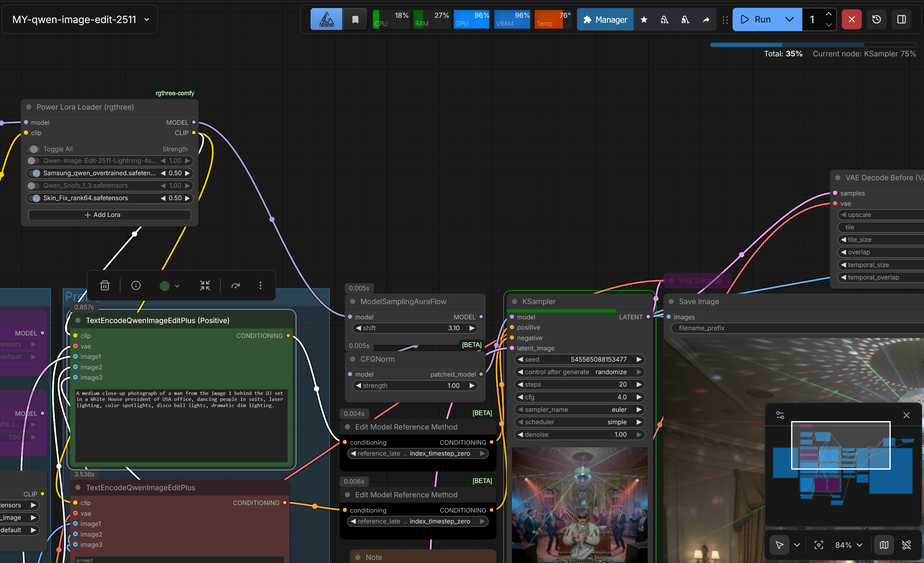Image resolution: width=924 pixels, height=563 pixels.
Task: Enable the Qwen_Snofs_1_3 lora toggle
Action: pos(33,185)
